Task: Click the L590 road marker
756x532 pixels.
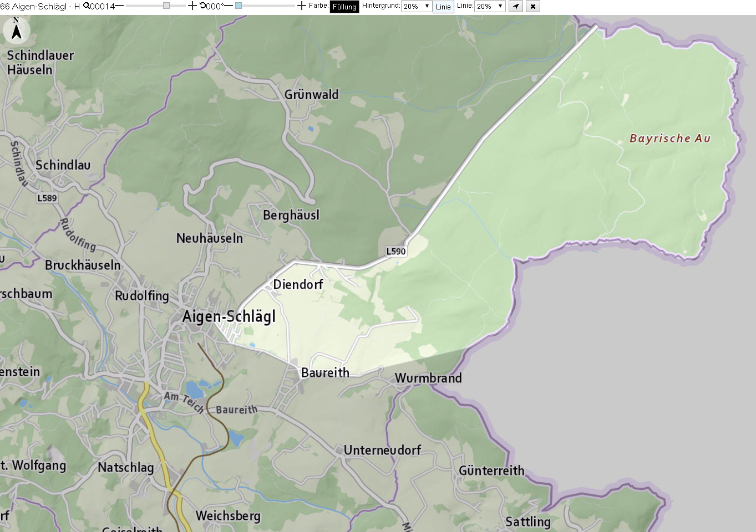Action: click(x=396, y=251)
